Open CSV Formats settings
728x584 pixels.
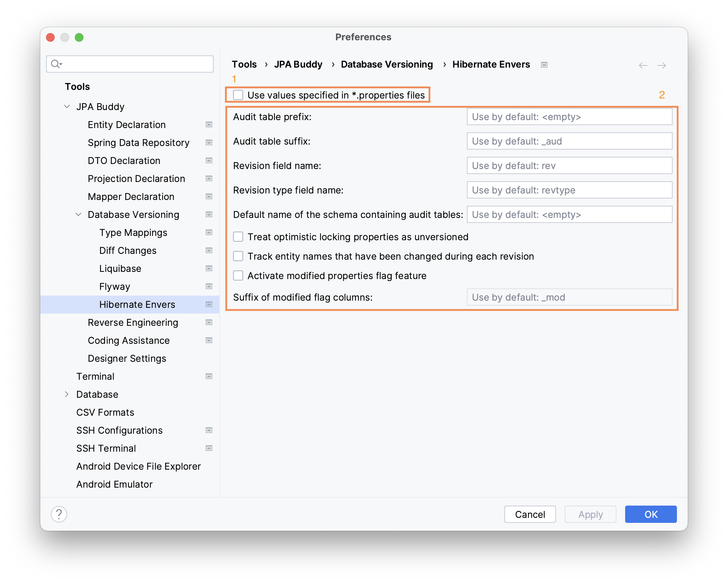pyautogui.click(x=105, y=412)
